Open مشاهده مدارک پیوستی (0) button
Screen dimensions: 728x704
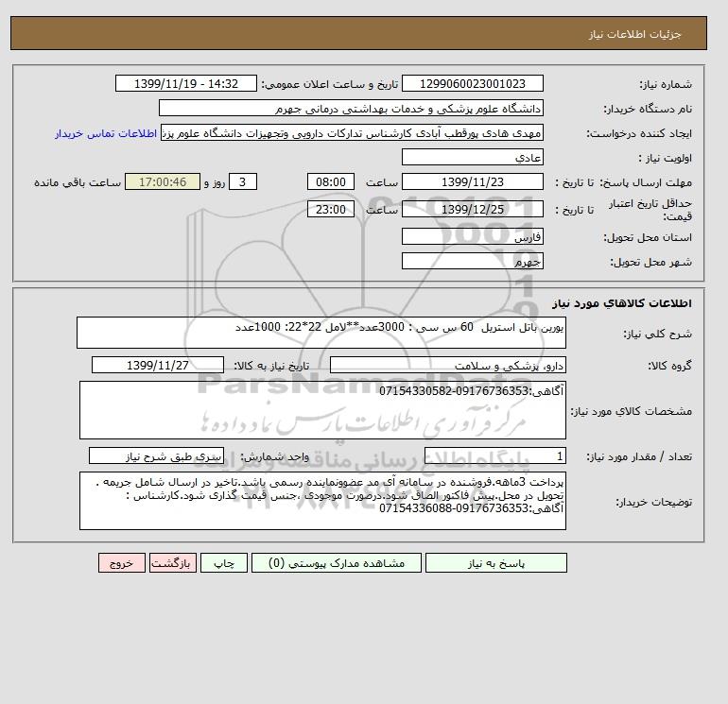[x=337, y=563]
